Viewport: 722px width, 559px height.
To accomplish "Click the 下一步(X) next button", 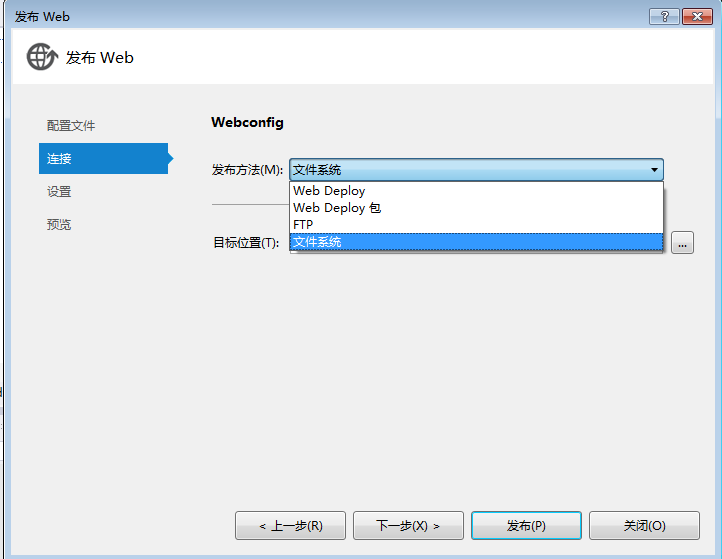I will [408, 525].
